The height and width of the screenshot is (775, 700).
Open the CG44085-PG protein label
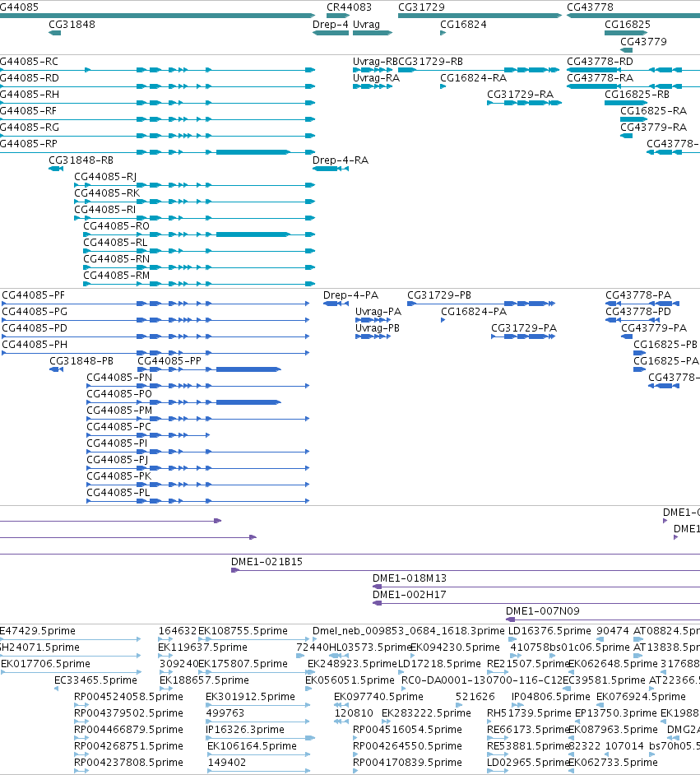(35, 311)
